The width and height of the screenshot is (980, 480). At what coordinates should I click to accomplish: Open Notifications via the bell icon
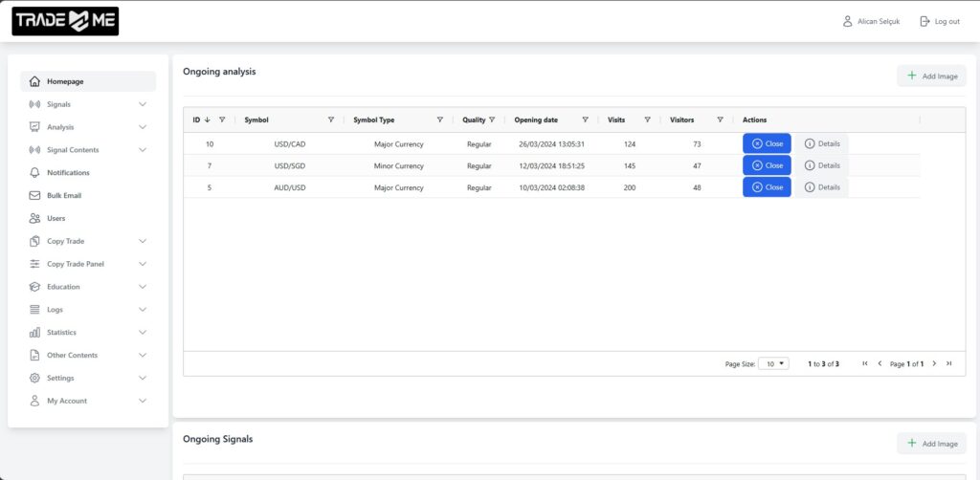pyautogui.click(x=34, y=173)
